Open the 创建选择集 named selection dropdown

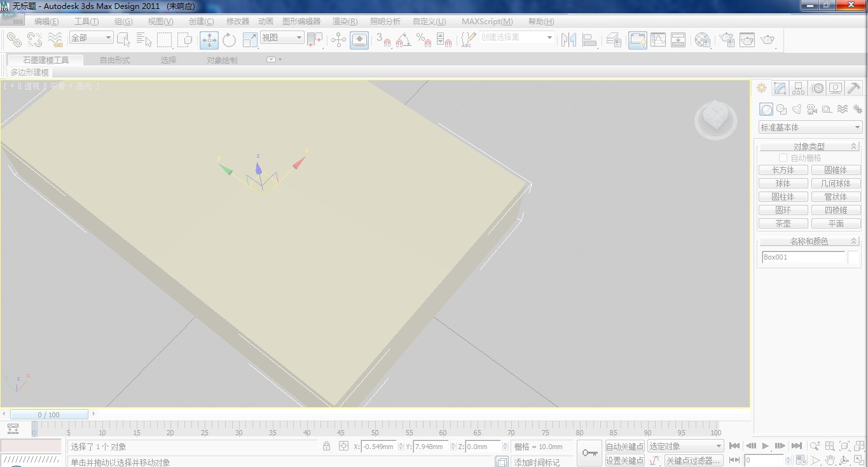517,38
